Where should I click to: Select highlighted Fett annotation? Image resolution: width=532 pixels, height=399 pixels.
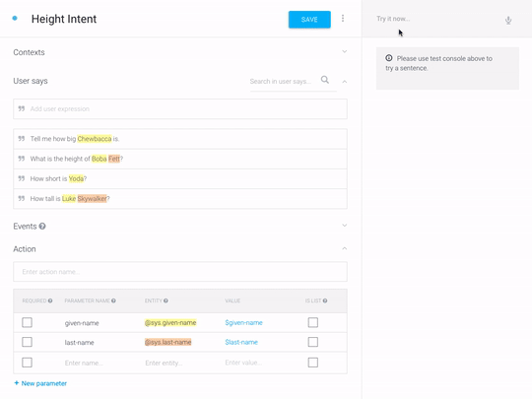coord(114,159)
